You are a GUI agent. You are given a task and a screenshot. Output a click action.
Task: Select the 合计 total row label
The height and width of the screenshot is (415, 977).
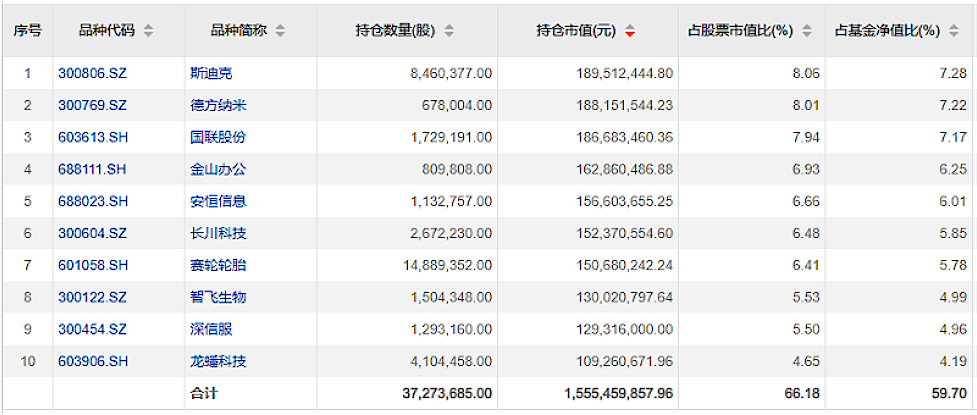204,393
